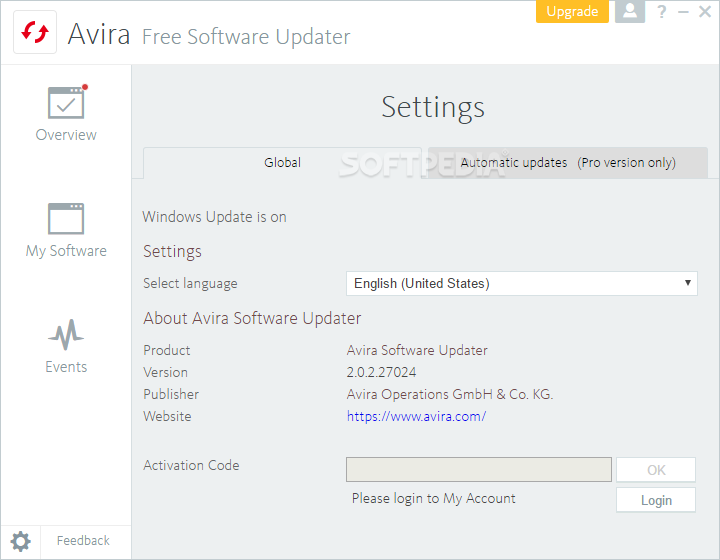
Task: Click the Login button
Action: 656,500
